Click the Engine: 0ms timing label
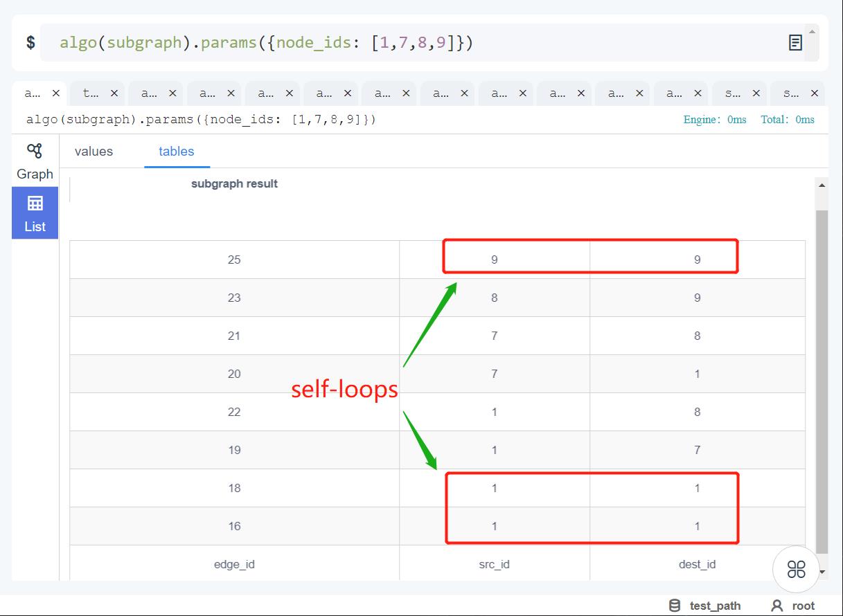This screenshot has width=843, height=616. (715, 120)
